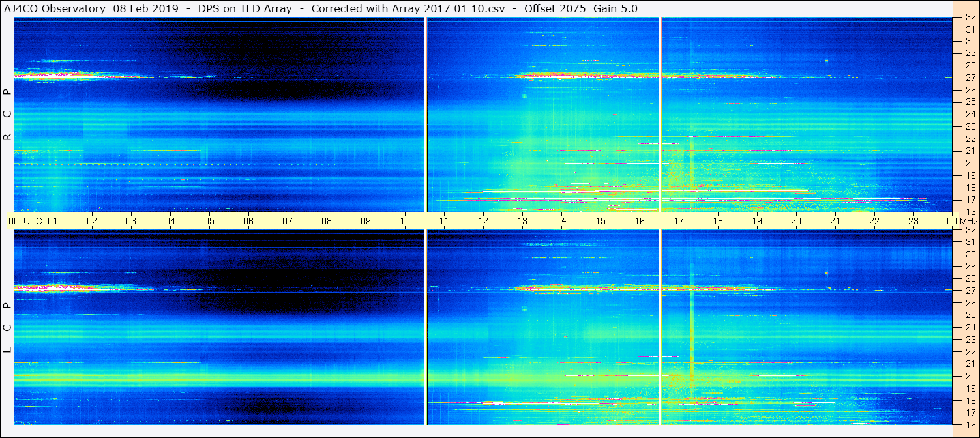Viewport: 980px width, 438px height.
Task: Click the 01 UTC hour label
Action: coord(53,221)
